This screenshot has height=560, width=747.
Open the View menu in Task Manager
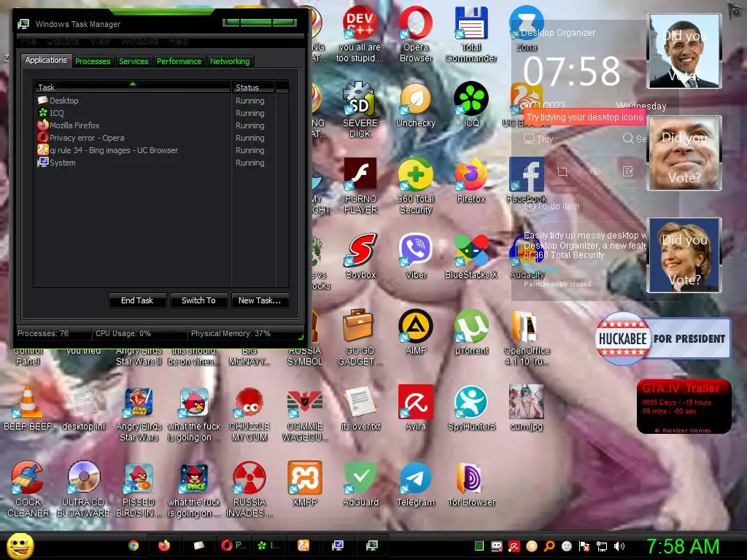tap(101, 42)
